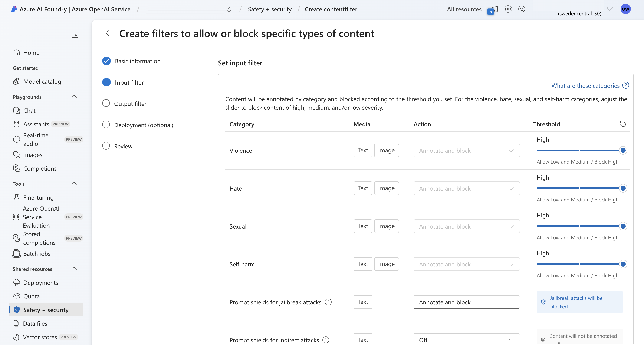Collapse the Tools section in sidebar
Screen dimensions: 644x345
click(74, 183)
